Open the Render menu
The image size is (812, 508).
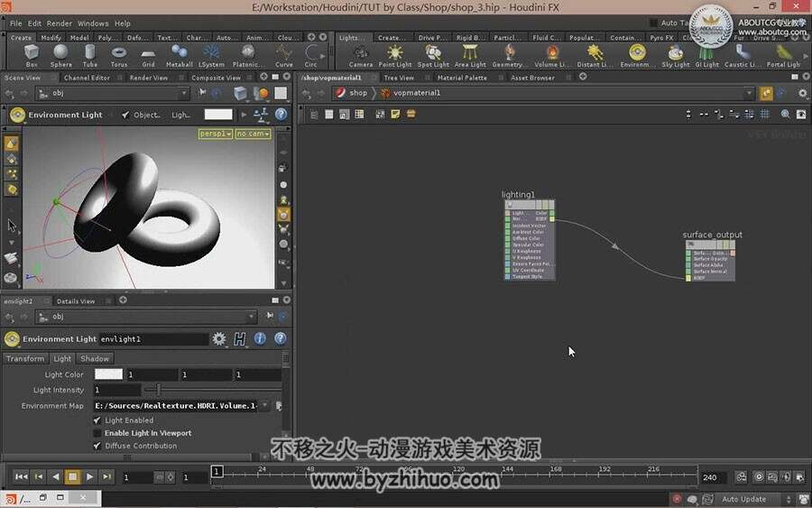click(60, 23)
